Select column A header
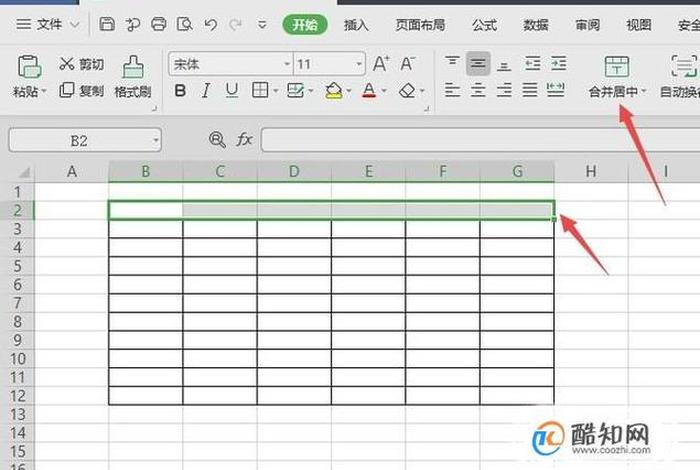The image size is (700, 470). tap(71, 171)
